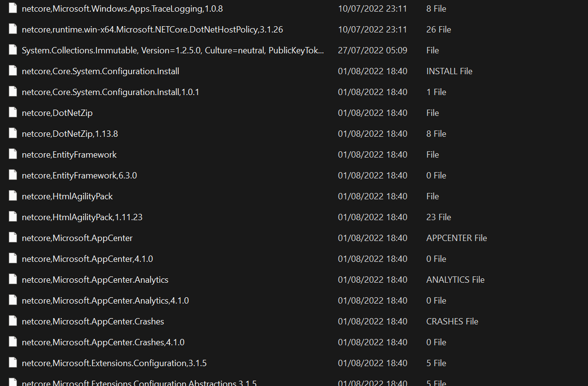Click file icon next to netcore,Microsoft.Extensions.Configuration,3.1.5
The image size is (588, 386).
(x=13, y=363)
